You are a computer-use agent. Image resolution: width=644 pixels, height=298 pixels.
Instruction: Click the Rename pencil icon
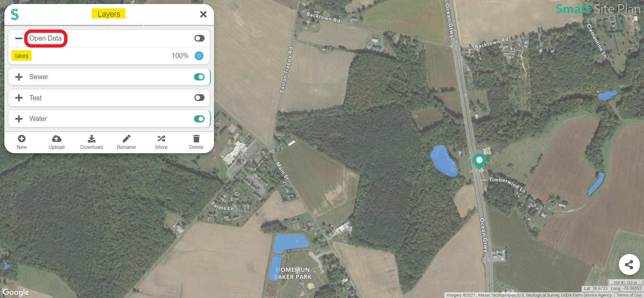coord(126,138)
